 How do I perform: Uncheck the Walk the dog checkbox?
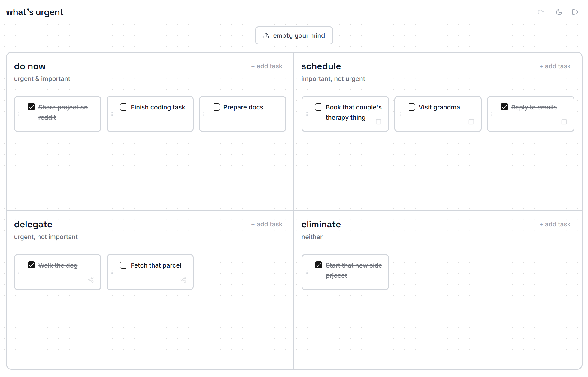pyautogui.click(x=31, y=265)
